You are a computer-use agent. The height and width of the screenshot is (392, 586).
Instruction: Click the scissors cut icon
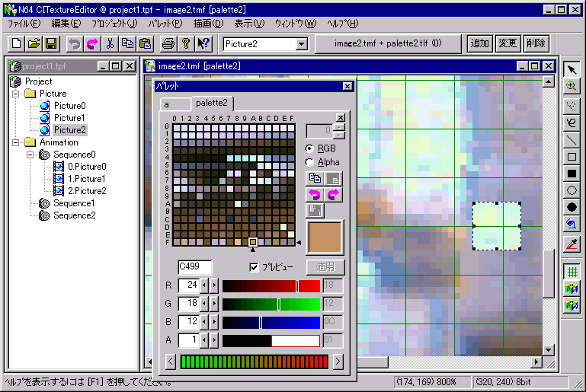click(110, 44)
